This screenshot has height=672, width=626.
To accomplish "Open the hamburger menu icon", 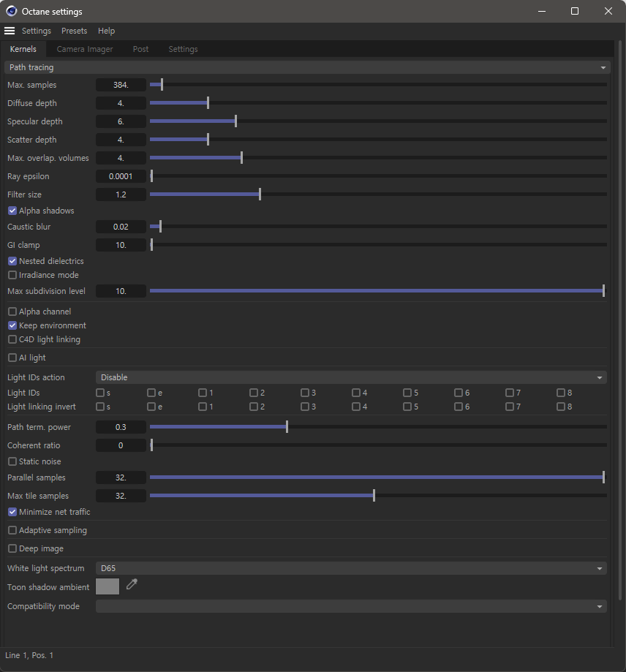I will point(10,31).
